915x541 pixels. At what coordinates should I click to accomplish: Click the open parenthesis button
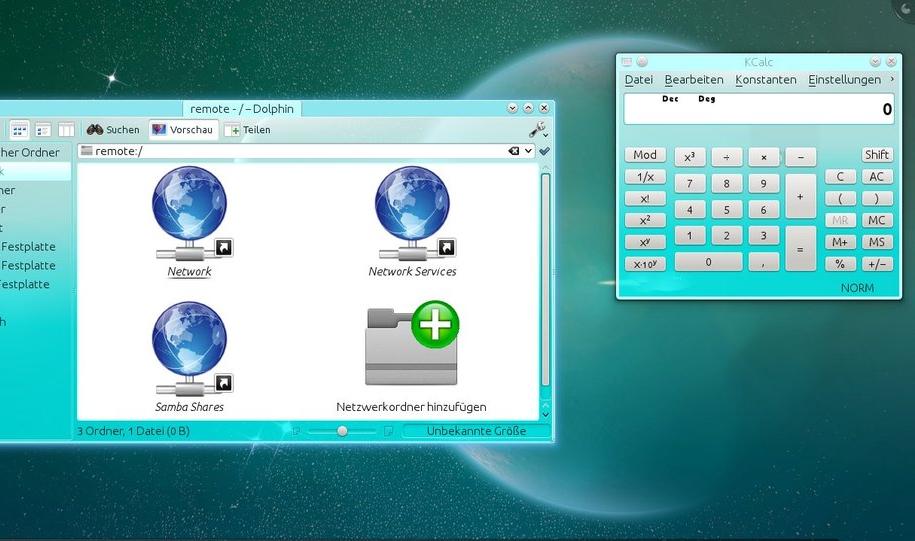click(840, 198)
